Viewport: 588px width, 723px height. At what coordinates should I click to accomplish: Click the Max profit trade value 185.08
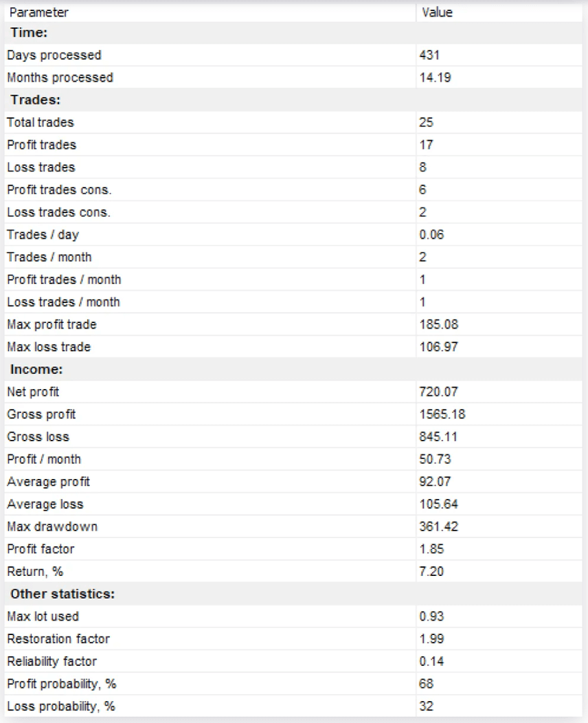coord(438,324)
